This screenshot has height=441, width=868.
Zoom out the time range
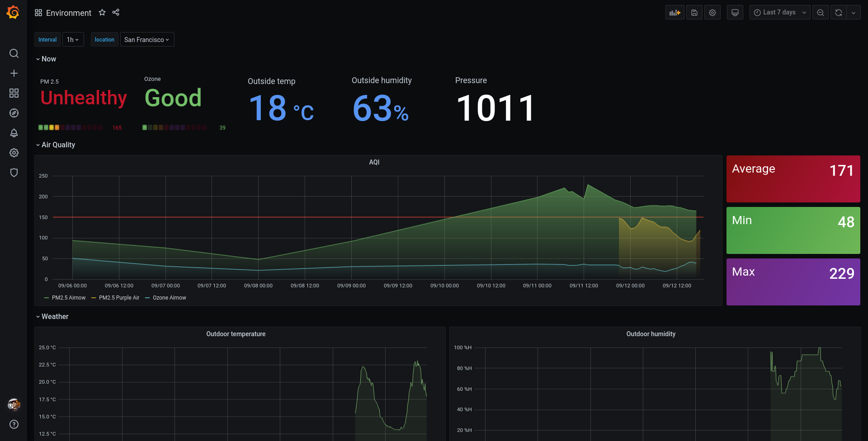tap(821, 12)
